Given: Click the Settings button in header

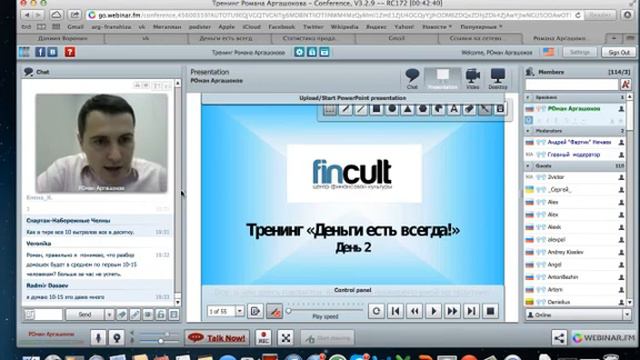Looking at the screenshot, I should 580,52.
